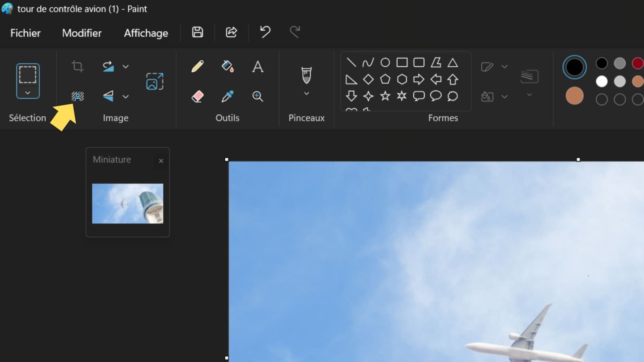Click the Miniature preview thumbnail

pyautogui.click(x=128, y=204)
